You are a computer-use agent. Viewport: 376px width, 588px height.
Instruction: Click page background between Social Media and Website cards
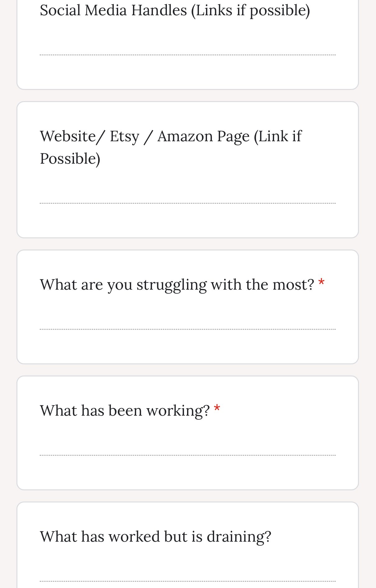(x=188, y=96)
